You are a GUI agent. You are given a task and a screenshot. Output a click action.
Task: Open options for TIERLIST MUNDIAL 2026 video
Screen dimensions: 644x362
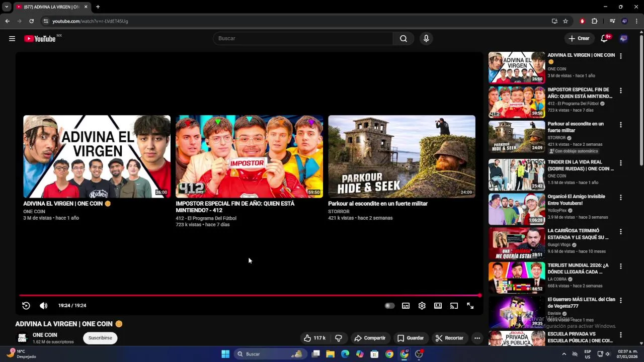pyautogui.click(x=620, y=266)
